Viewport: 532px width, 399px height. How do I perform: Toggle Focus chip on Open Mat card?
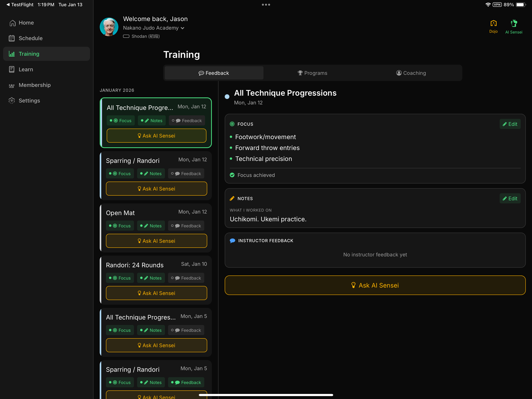(120, 226)
